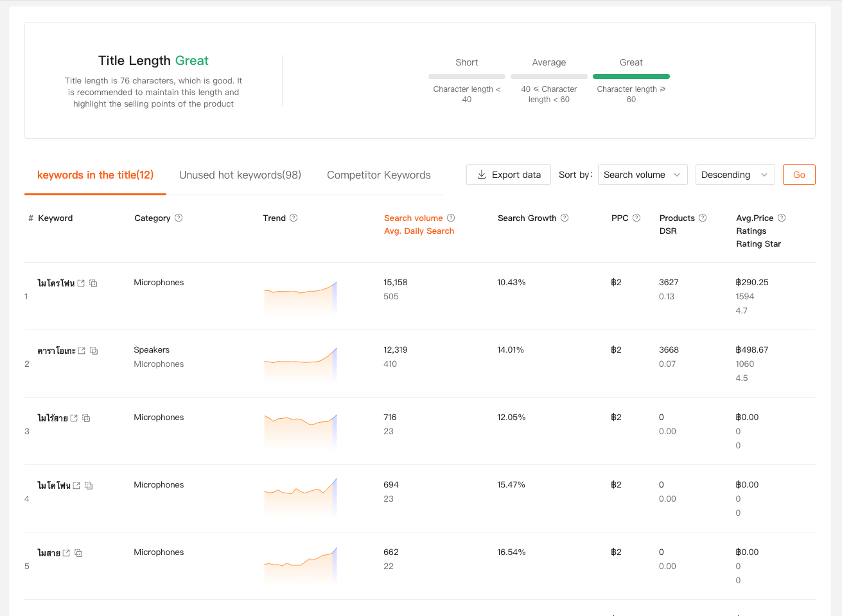Open the Search volume sort dropdown

click(642, 175)
